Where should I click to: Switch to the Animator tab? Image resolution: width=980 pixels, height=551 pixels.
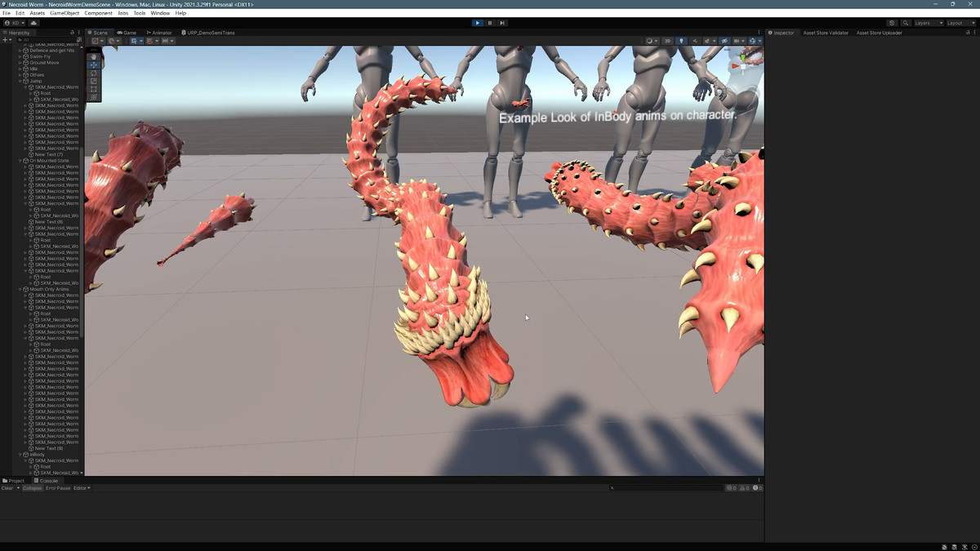[159, 33]
